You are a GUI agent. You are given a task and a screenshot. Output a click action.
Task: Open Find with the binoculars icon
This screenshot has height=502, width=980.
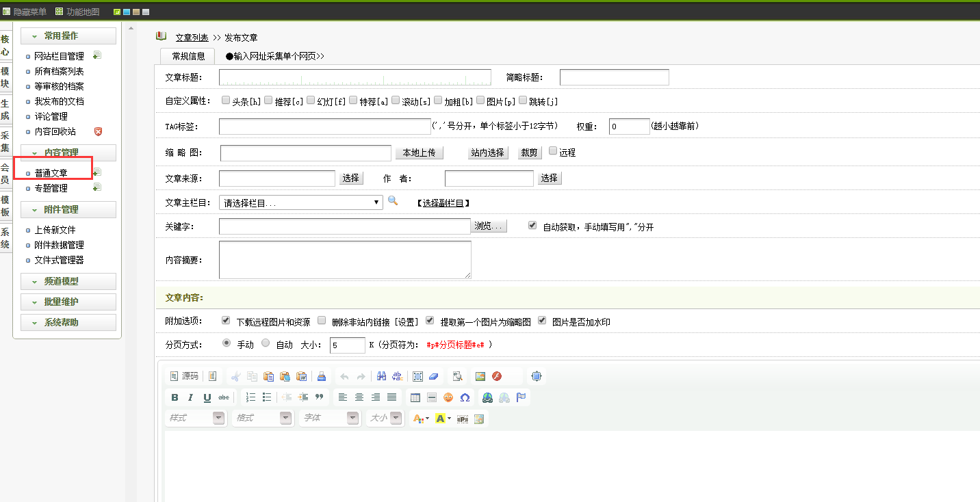coord(381,376)
